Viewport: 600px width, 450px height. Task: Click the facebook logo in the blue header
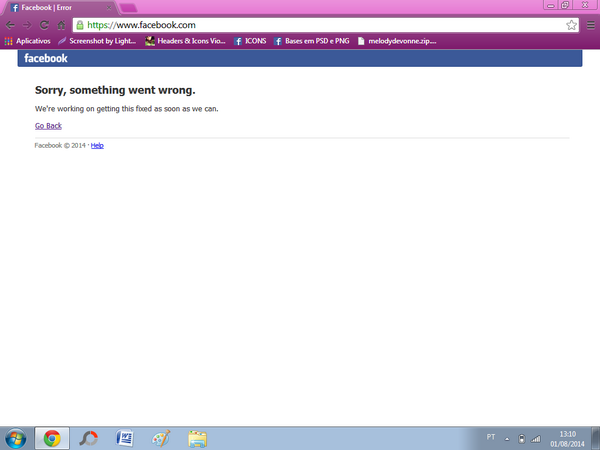coord(46,58)
